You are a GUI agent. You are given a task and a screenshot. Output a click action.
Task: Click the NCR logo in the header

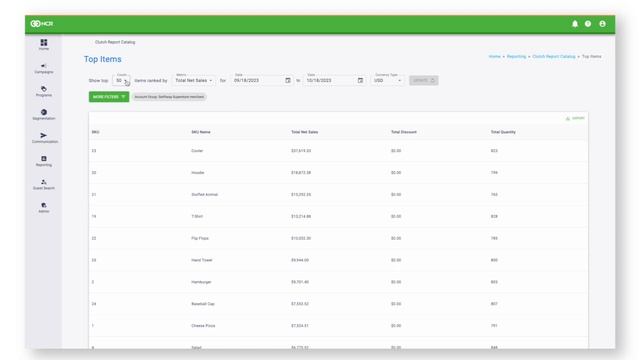point(42,24)
